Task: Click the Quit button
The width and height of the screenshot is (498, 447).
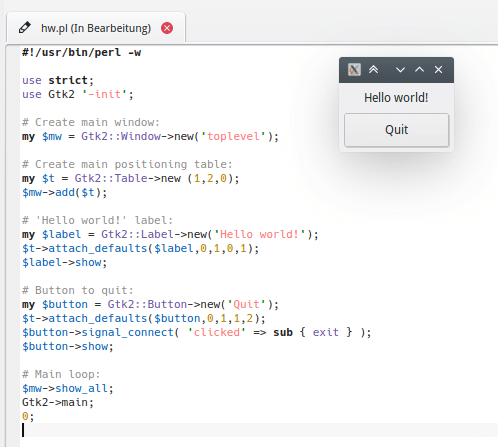Action: (397, 130)
